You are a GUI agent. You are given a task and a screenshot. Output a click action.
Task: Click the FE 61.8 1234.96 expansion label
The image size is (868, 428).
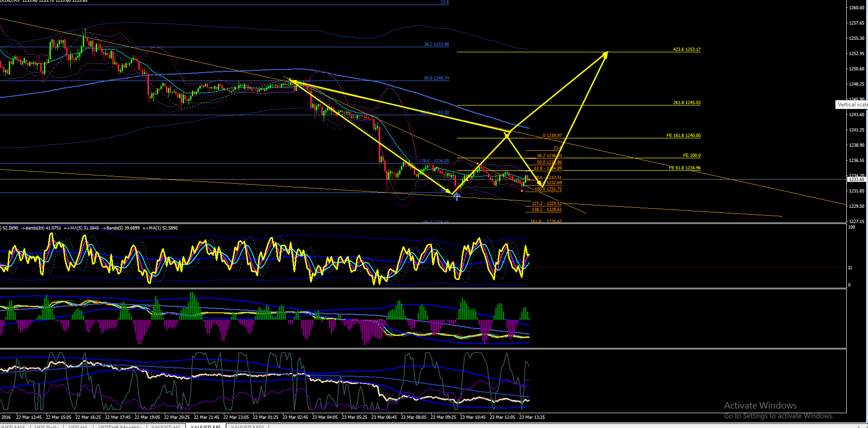point(684,168)
